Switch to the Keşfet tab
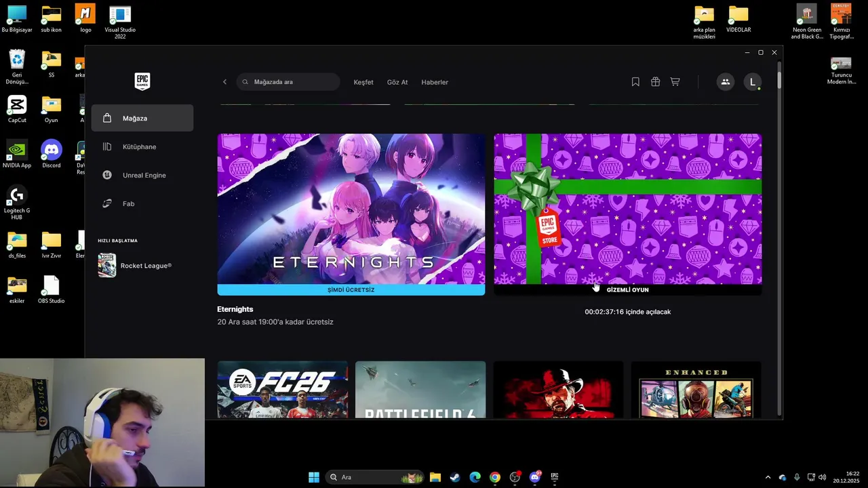 pos(363,82)
